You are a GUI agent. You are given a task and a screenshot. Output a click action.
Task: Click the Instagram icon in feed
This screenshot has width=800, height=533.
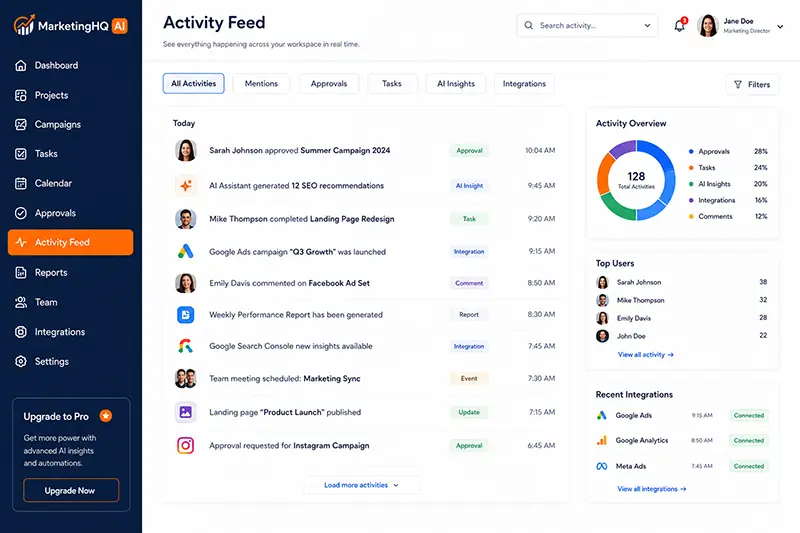point(186,445)
